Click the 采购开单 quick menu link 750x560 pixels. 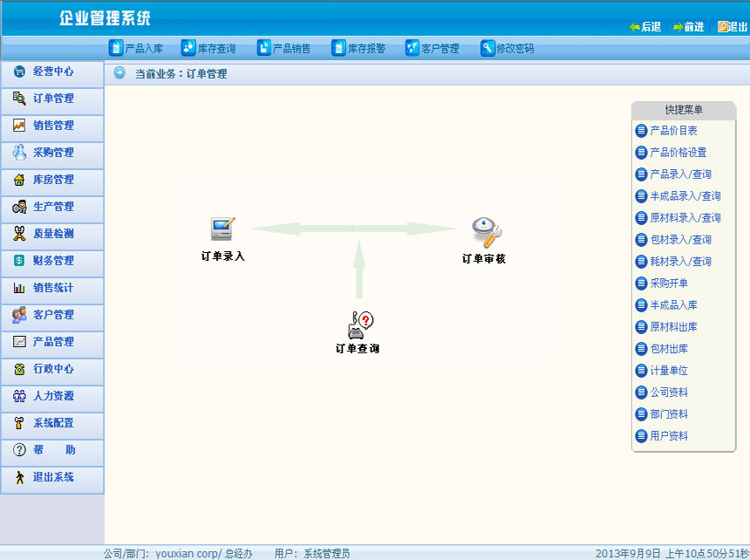point(669,283)
